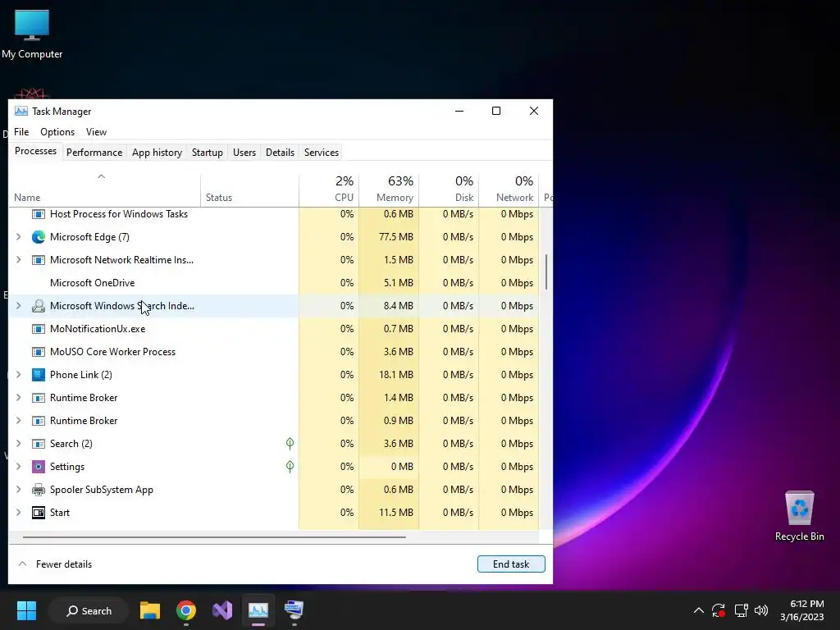Sort by the CPU column header
The image size is (840, 630).
coord(329,190)
